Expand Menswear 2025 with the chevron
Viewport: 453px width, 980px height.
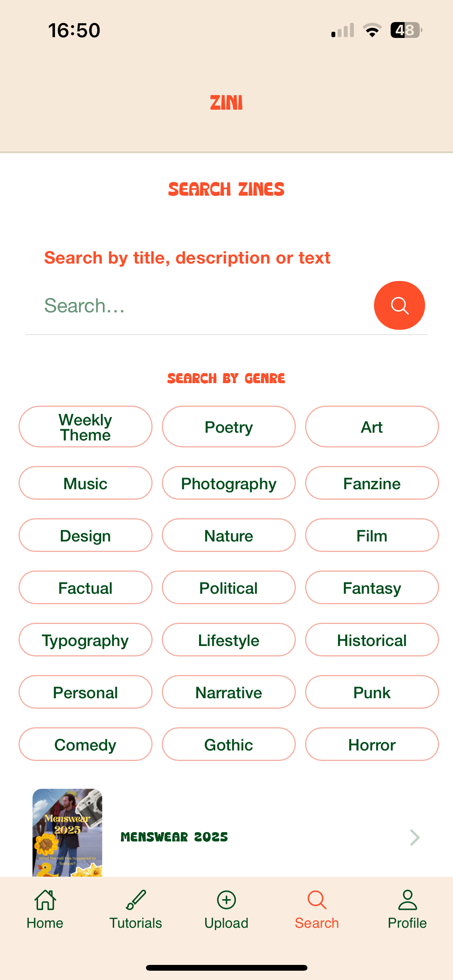pyautogui.click(x=415, y=837)
